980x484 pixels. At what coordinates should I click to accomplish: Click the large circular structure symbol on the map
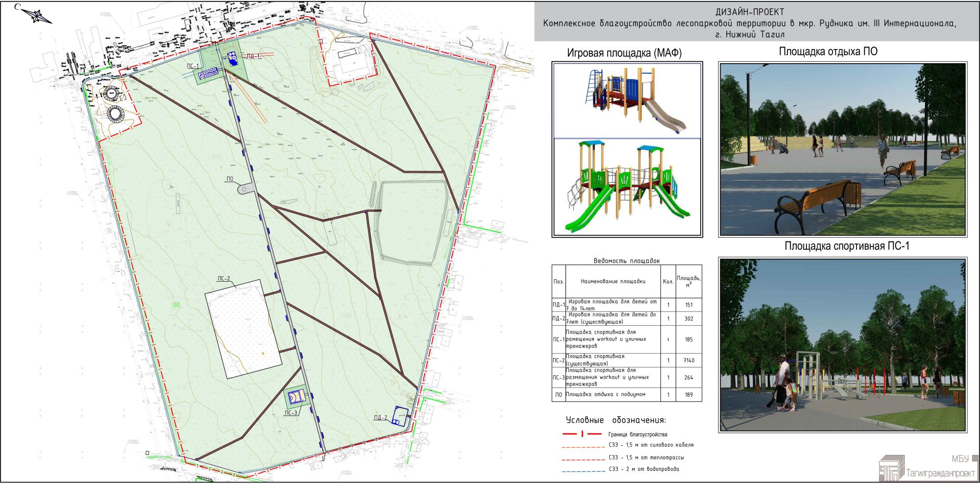click(x=117, y=115)
